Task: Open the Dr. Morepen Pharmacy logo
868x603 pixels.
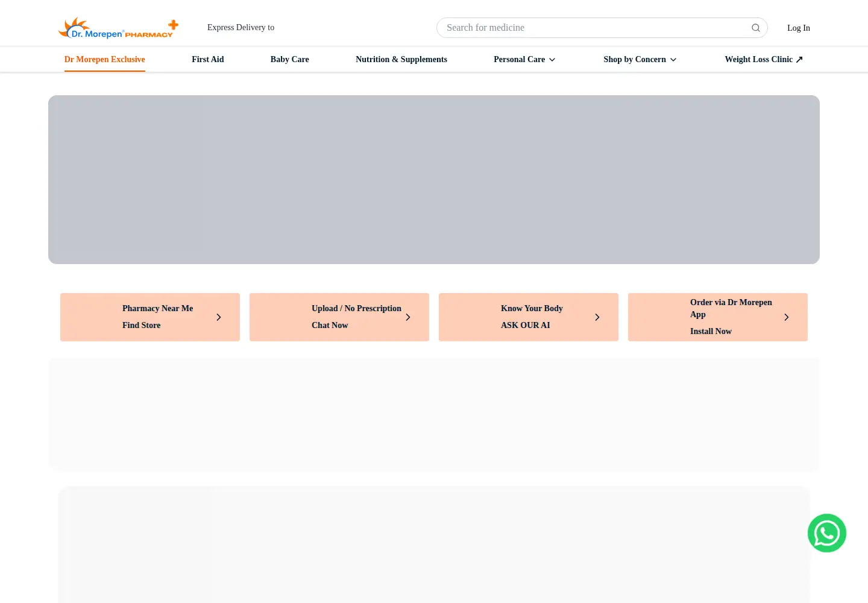Action: coord(118,28)
